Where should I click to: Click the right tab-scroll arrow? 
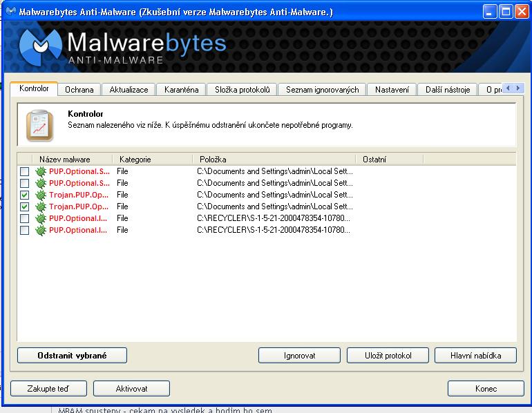click(518, 88)
